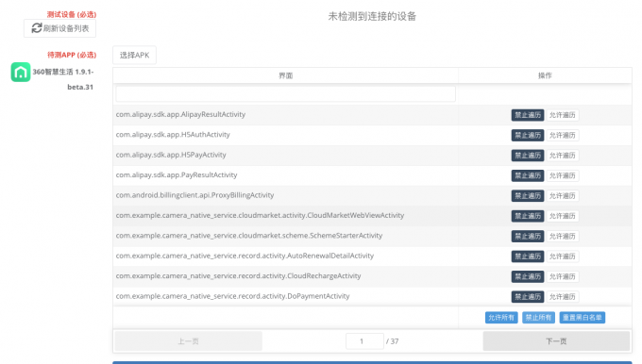Viewport: 642px width, 364px height.
Task: Set AlipayResultActivity to 禁止遍历
Action: pos(528,115)
